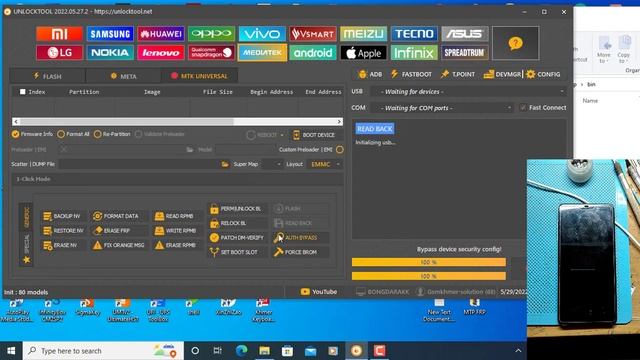
Task: Open the Spreadtrum chipset section
Action: [464, 53]
